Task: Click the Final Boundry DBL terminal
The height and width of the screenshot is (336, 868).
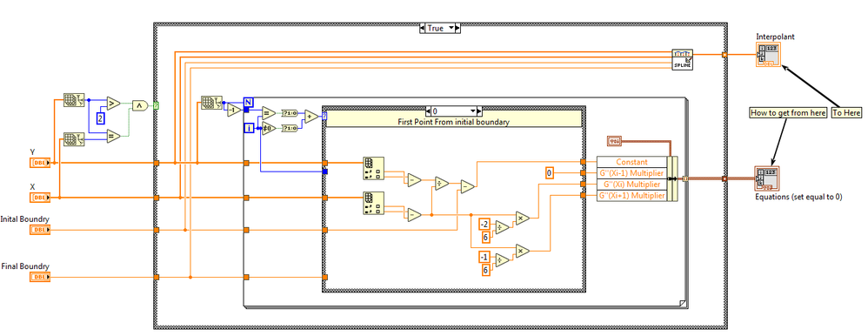Action: 40,277
